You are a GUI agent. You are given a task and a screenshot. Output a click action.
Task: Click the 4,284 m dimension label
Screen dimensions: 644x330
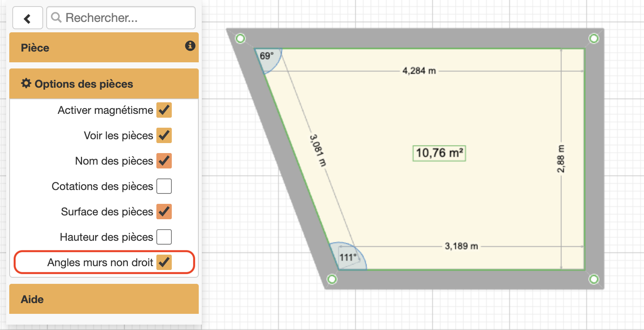click(x=419, y=71)
